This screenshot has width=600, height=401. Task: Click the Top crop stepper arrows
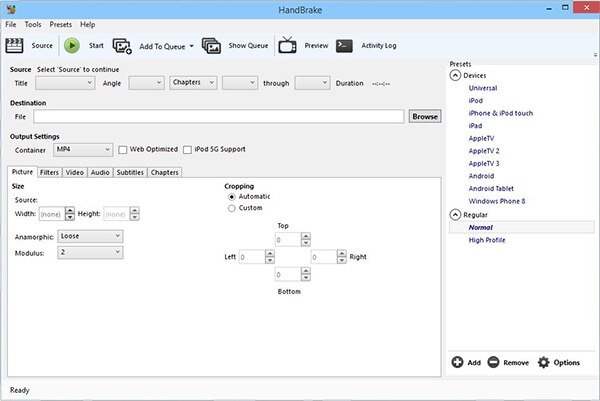[x=305, y=240]
